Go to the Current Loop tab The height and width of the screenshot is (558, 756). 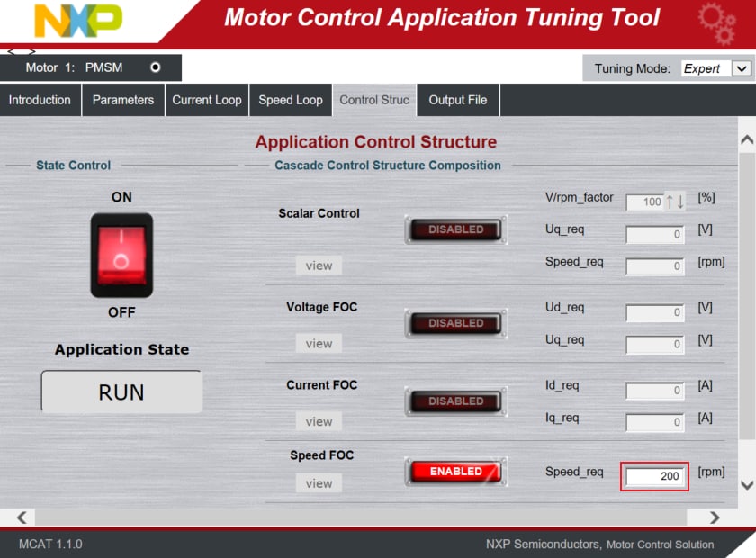coord(207,100)
